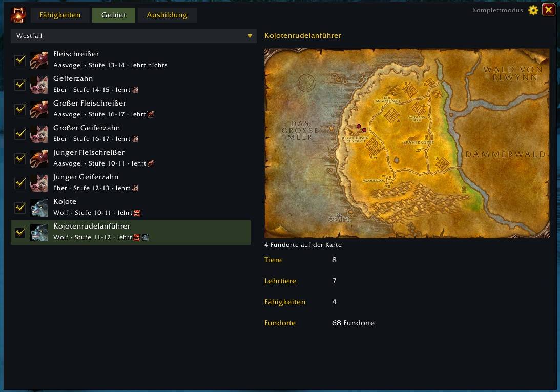This screenshot has height=392, width=560.
Task: Close the pet window with the red X
Action: 549,10
